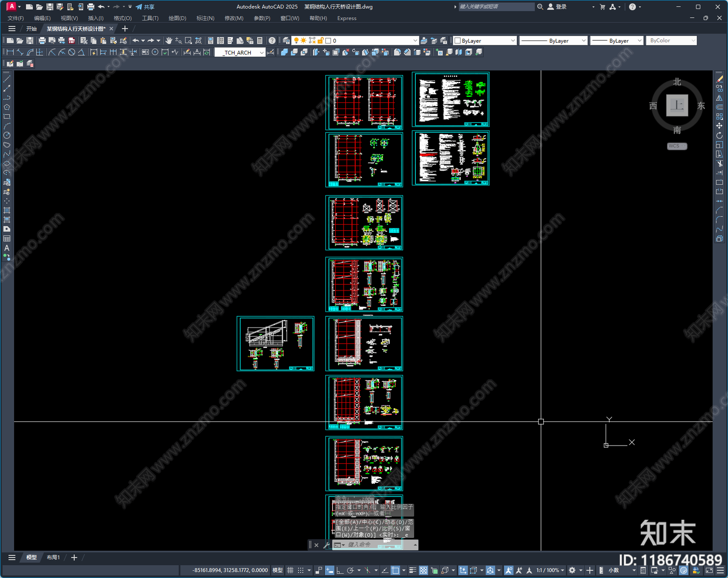
Task: Select the Multiline Text A tool
Action: [7, 248]
